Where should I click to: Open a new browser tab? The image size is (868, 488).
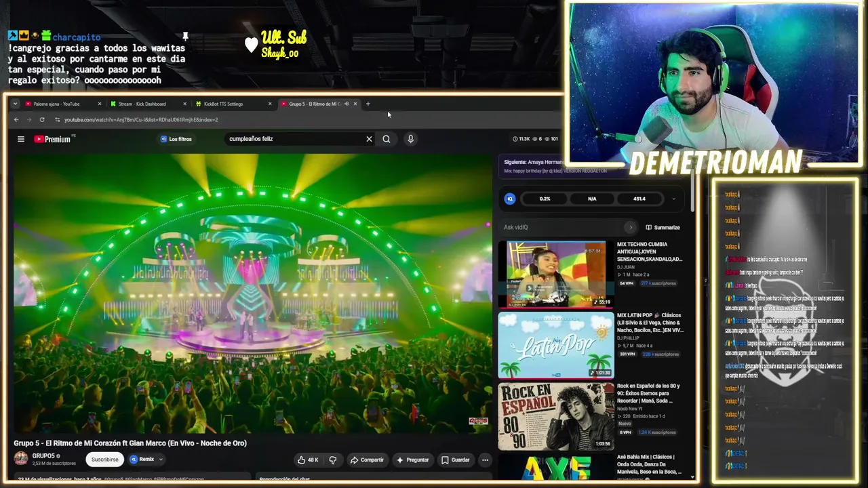[368, 104]
